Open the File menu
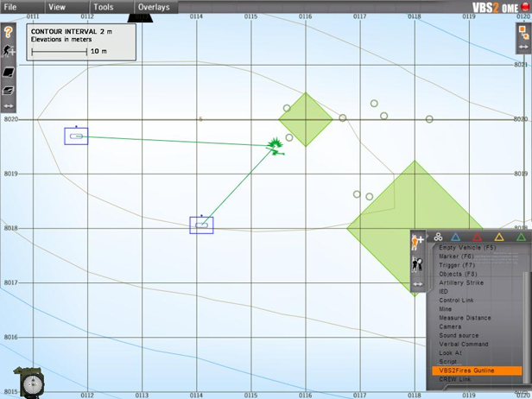 pyautogui.click(x=10, y=7)
